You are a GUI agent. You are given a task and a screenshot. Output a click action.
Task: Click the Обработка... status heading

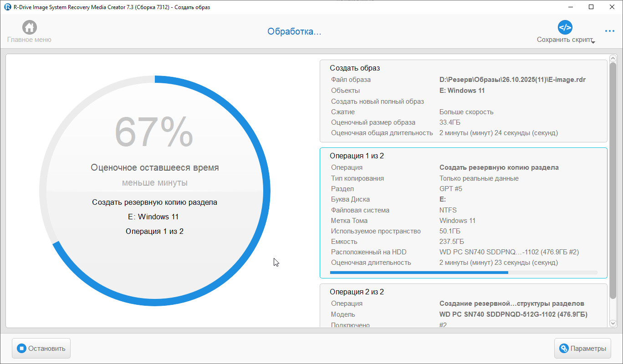pos(294,31)
